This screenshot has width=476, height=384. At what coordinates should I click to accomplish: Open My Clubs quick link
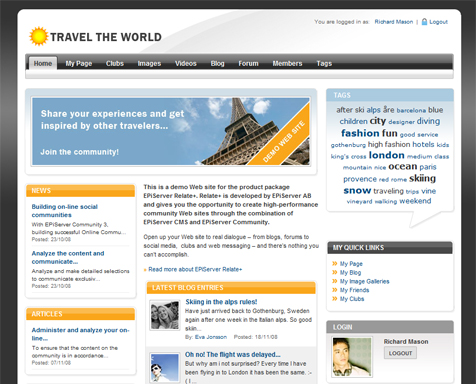pos(352,299)
